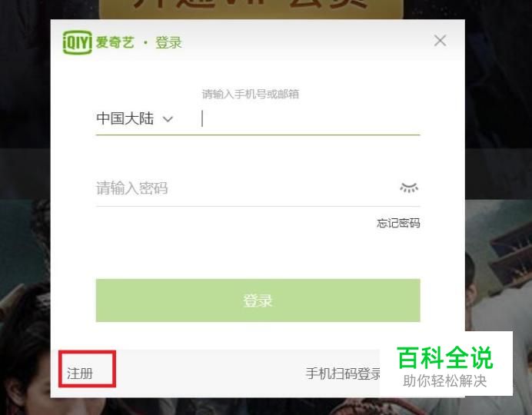Focus the phone number or email field
The image size is (532, 415).
pos(311,118)
